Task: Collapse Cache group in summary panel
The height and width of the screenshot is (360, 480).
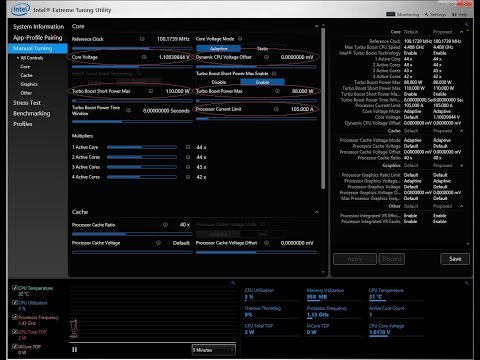Action: tap(462, 131)
